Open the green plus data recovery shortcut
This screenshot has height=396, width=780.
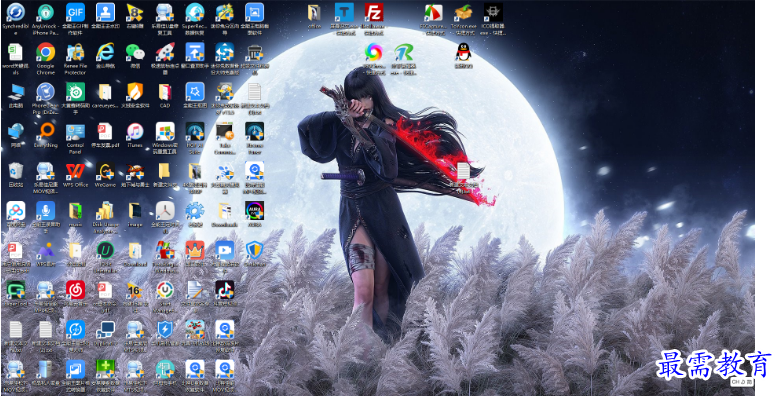tap(105, 370)
